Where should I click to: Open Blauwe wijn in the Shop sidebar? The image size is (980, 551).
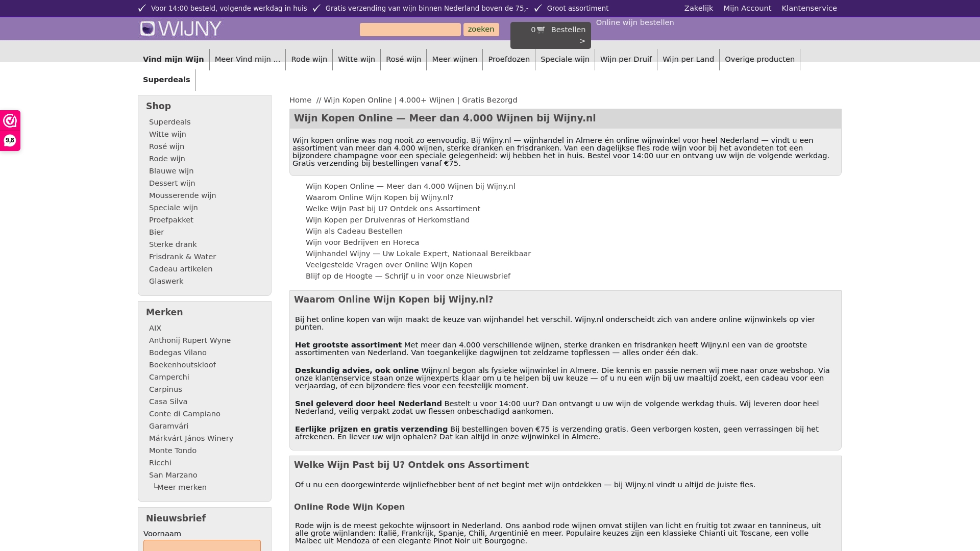[171, 171]
